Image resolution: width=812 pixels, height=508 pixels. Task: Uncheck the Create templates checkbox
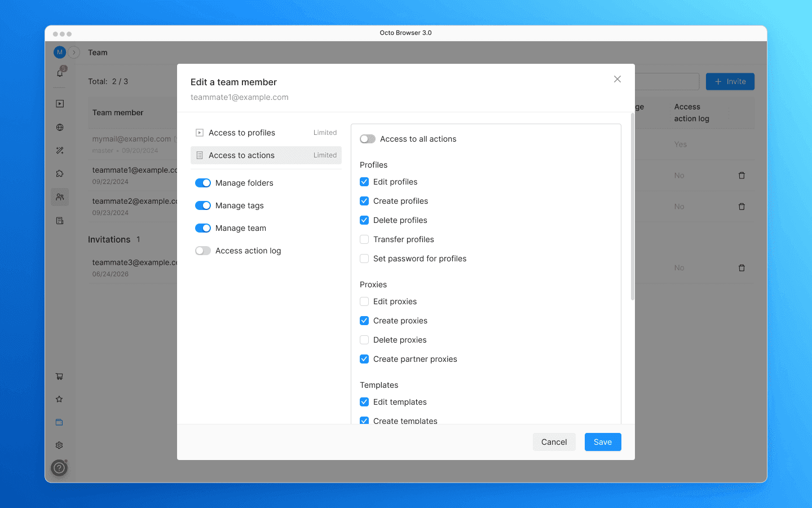(x=364, y=421)
